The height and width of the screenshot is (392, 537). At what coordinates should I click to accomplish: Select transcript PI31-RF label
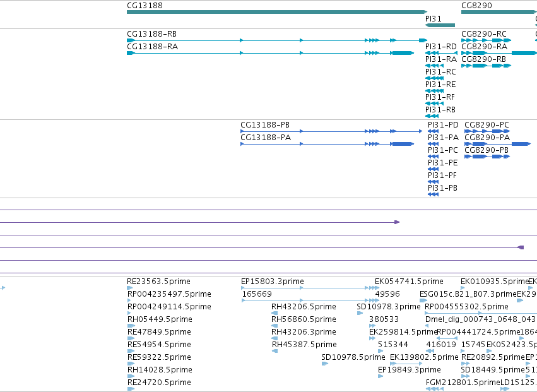click(440, 97)
